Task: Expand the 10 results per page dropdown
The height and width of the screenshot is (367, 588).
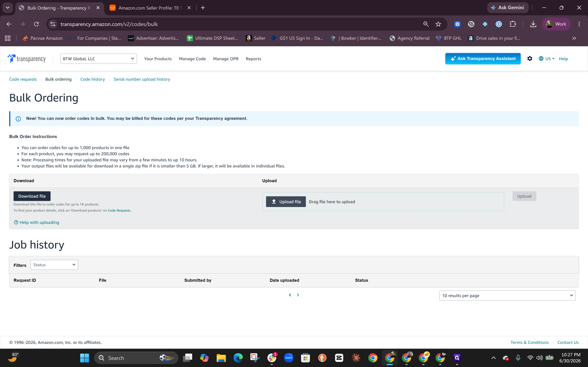Action: tap(507, 295)
